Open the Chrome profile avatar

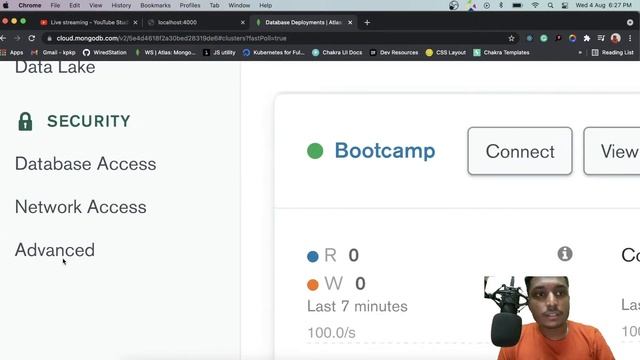616,38
